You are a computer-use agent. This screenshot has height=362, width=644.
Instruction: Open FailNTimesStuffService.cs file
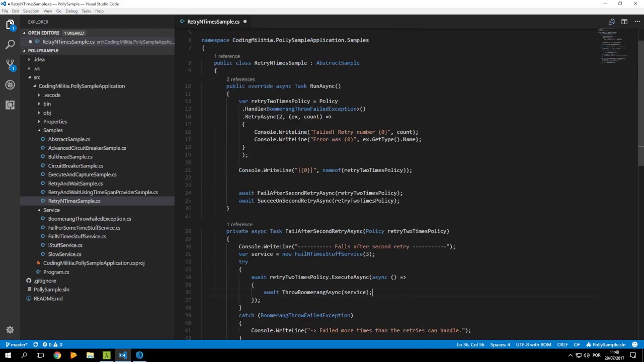(x=77, y=236)
